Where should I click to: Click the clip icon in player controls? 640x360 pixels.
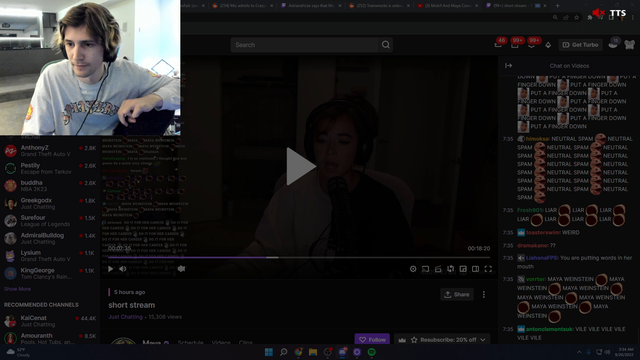438,269
